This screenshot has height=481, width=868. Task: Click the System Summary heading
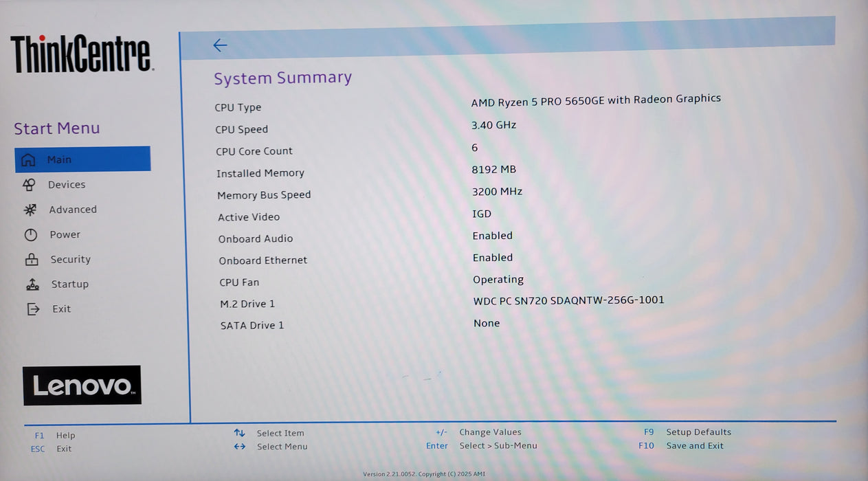[x=282, y=78]
